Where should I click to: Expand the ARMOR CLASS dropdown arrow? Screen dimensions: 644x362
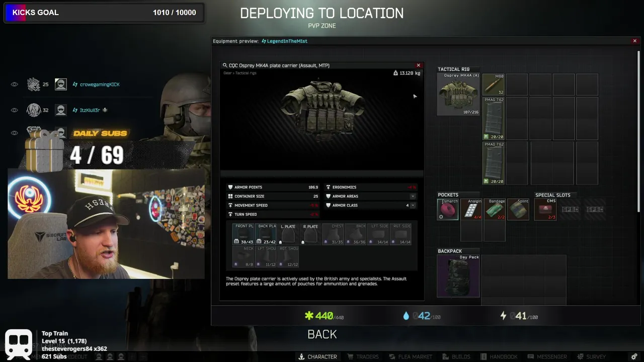point(413,205)
